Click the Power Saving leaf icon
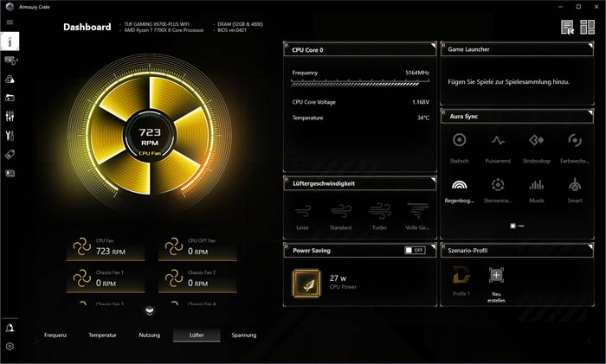The width and height of the screenshot is (606, 364). 306,283
